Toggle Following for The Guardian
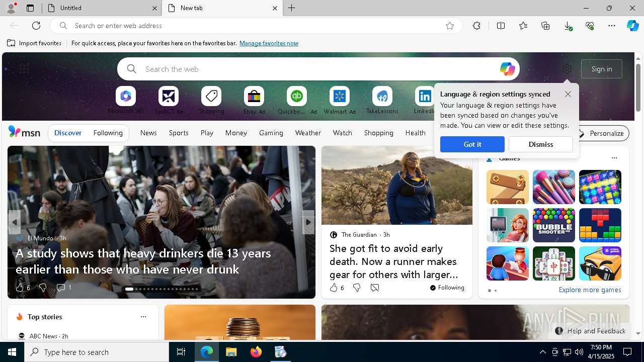The width and height of the screenshot is (644, 362). (x=447, y=288)
